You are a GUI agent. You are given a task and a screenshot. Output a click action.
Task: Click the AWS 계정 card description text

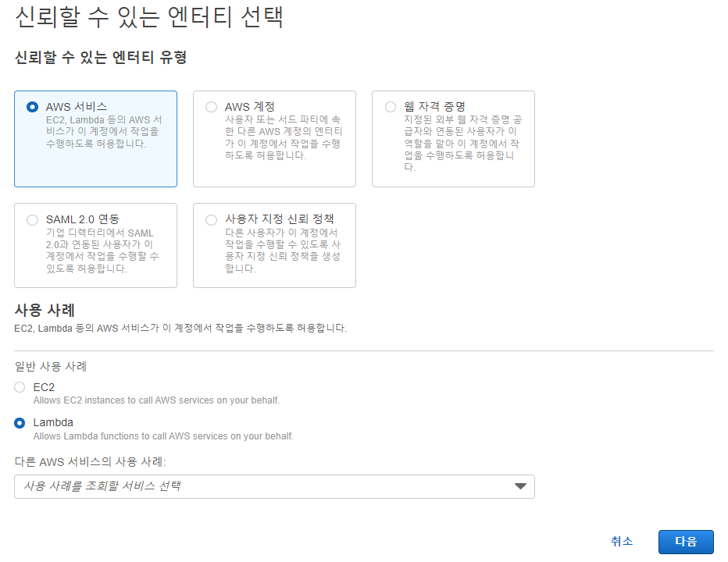point(284,138)
